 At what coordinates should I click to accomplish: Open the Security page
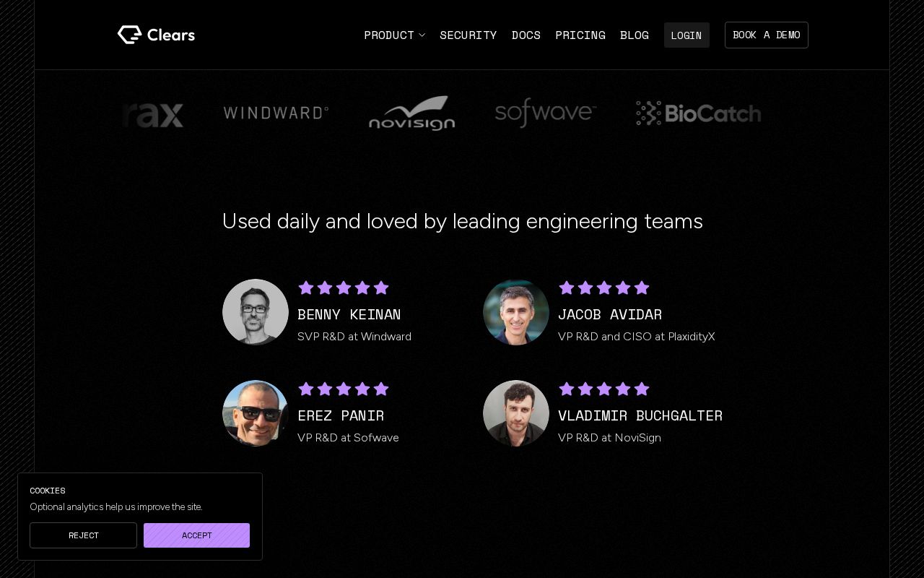[x=468, y=35]
